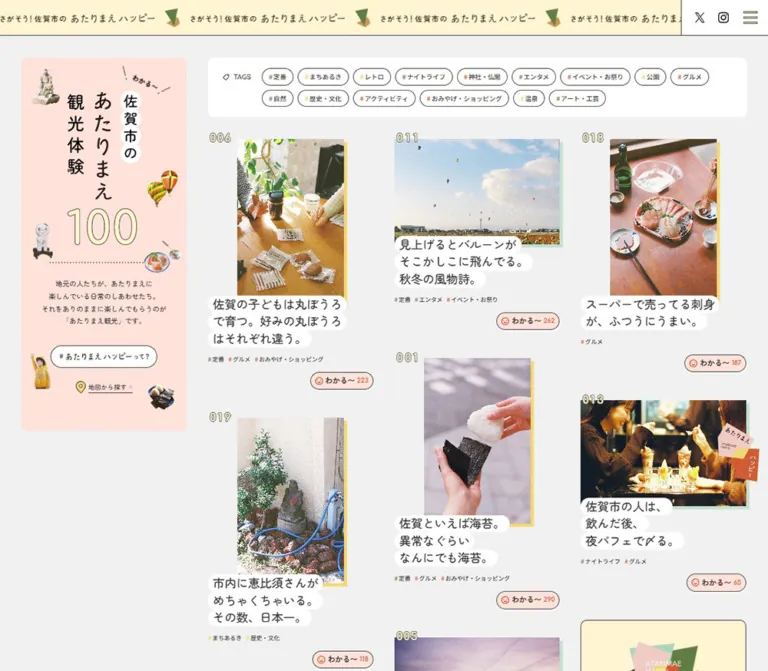Image resolution: width=768 pixels, height=671 pixels.
Task: Click #イベント・お祭り tag under balloon card
Action: 472,300
